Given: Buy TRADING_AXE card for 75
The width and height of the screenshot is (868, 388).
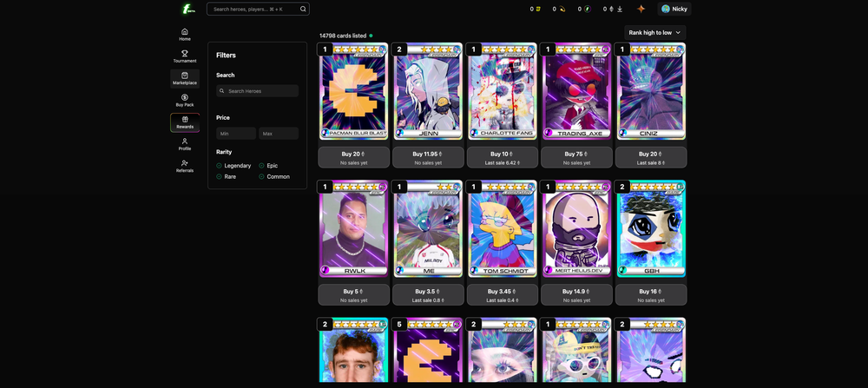Looking at the screenshot, I should [577, 157].
